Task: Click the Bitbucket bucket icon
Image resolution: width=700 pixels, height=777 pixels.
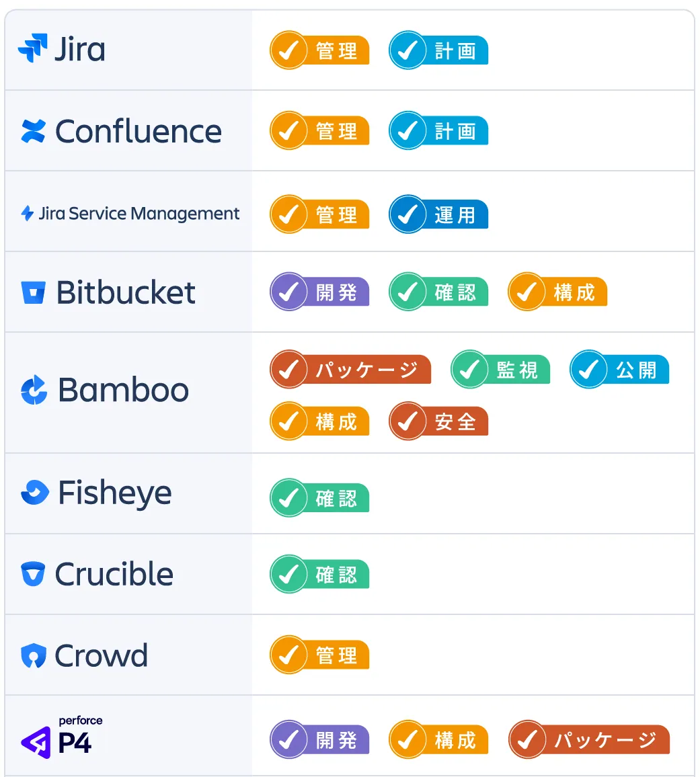Action: point(33,292)
